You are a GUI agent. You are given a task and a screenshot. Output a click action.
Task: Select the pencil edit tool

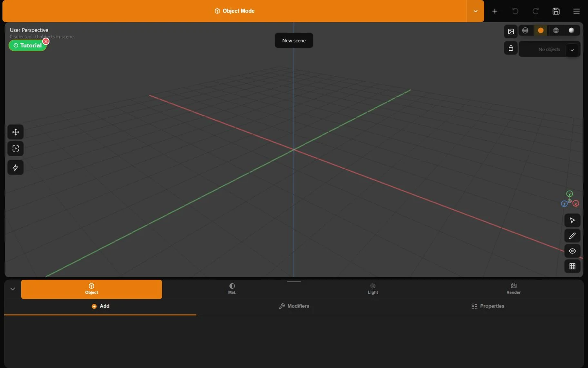pos(572,236)
